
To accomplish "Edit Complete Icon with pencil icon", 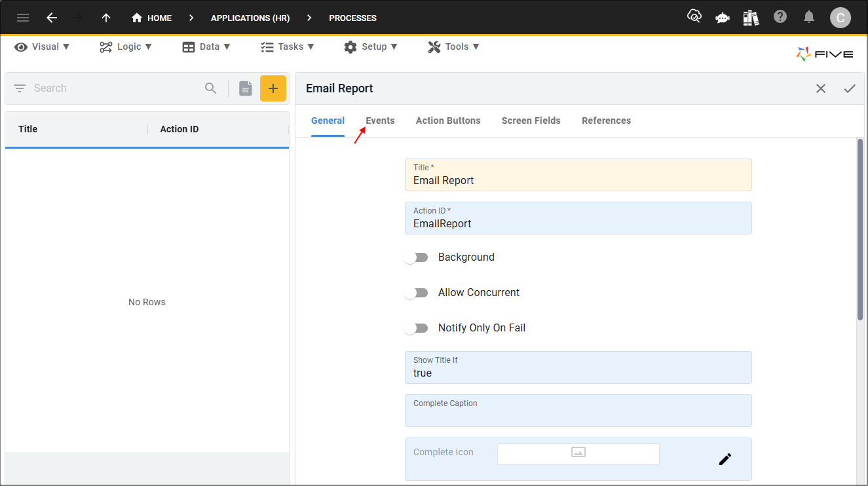I will click(725, 459).
